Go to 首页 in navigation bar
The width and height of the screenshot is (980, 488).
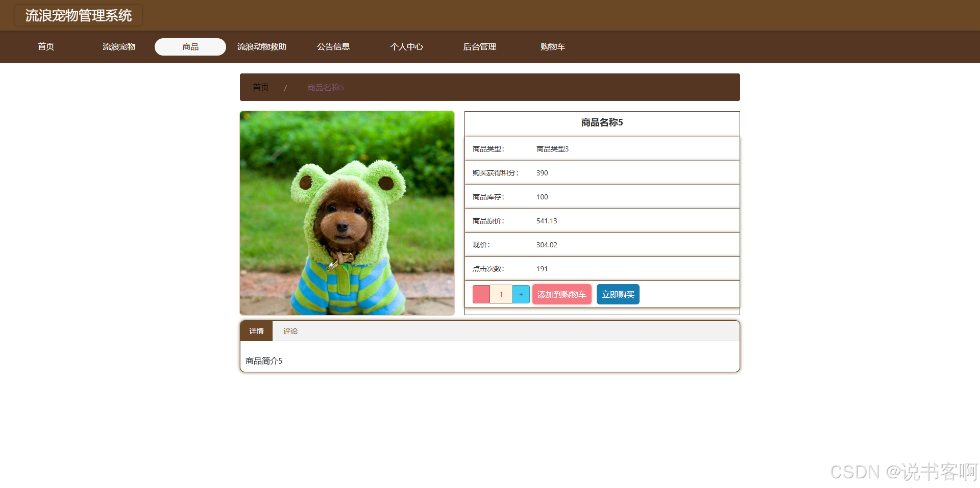[x=46, y=46]
